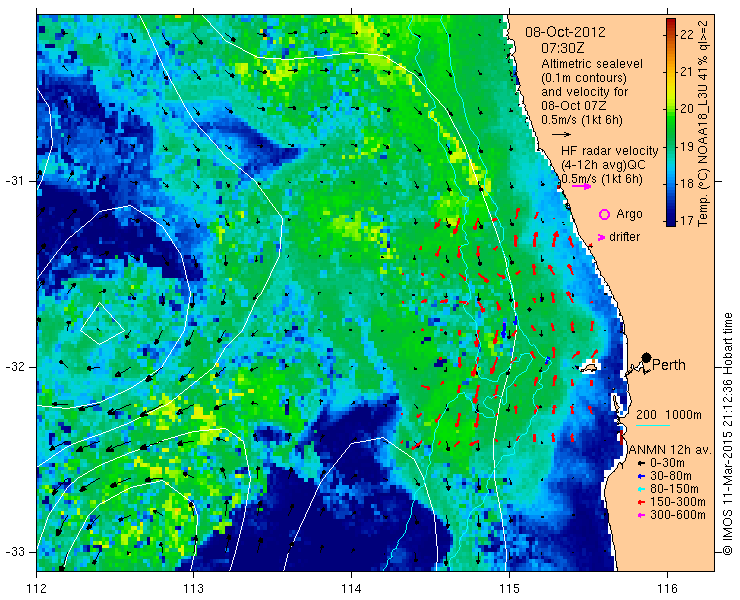Viewport: 740px width, 600px height.
Task: Click the IMOS copyright timestamp text
Action: (728, 434)
